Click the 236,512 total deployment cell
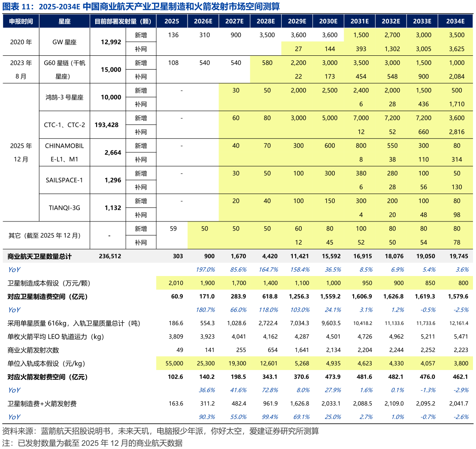The width and height of the screenshot is (476, 449). [110, 256]
